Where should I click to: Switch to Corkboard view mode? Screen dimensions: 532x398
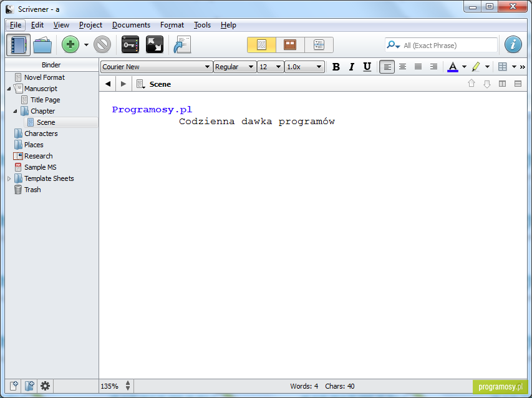click(x=290, y=45)
